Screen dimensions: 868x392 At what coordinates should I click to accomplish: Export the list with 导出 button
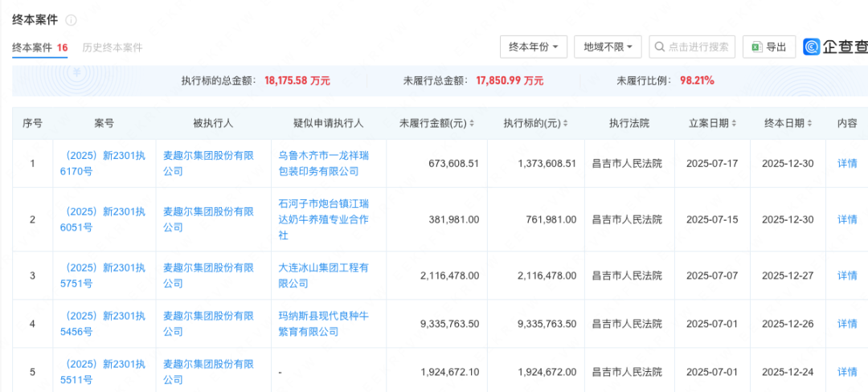(x=769, y=47)
